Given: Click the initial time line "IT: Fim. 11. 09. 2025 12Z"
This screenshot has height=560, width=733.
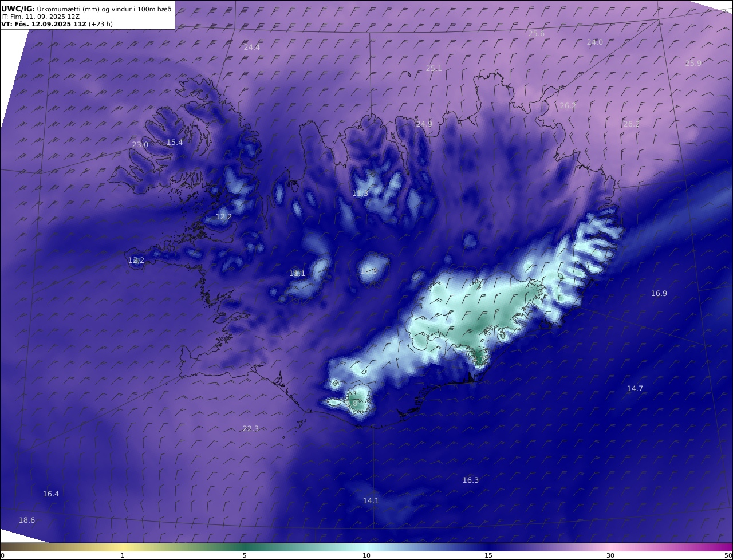Looking at the screenshot, I should (40, 17).
